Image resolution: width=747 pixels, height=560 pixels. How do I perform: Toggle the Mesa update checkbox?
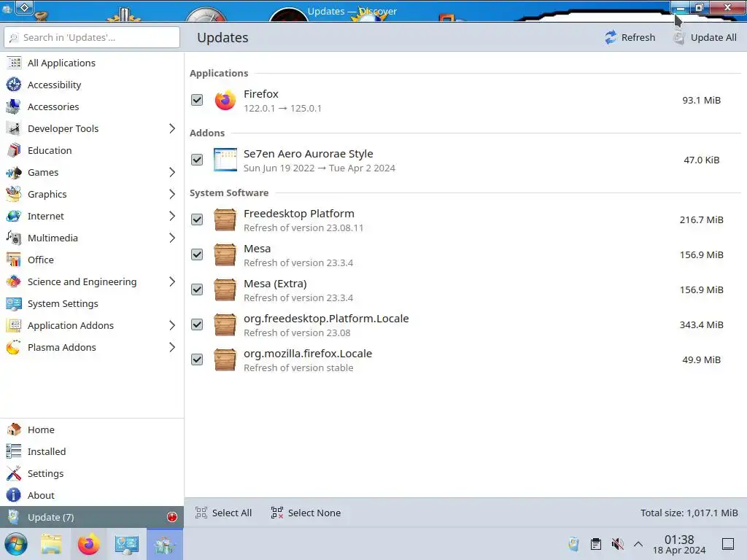pyautogui.click(x=197, y=254)
